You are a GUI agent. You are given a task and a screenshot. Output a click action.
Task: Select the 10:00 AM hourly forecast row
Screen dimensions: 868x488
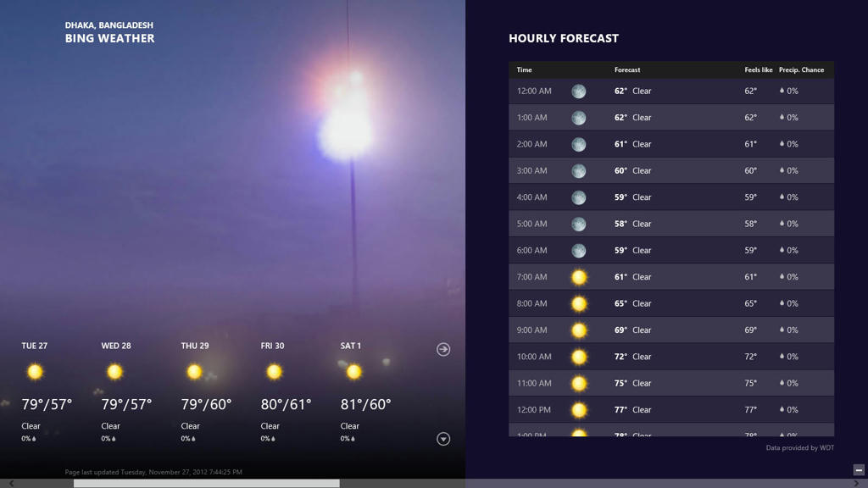(670, 357)
